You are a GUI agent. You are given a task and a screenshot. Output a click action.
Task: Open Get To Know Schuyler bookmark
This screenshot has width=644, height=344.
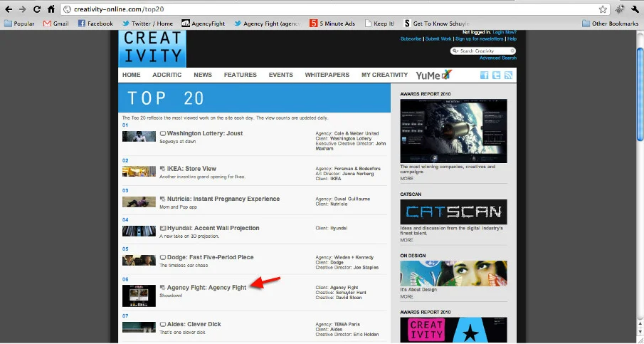pos(437,24)
